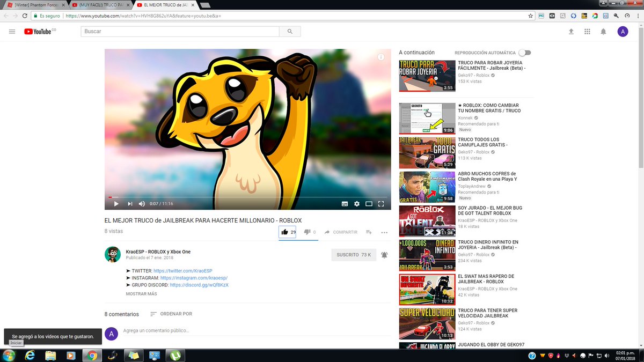This screenshot has width=644, height=362.
Task: Play the video with the play button
Action: (x=116, y=204)
